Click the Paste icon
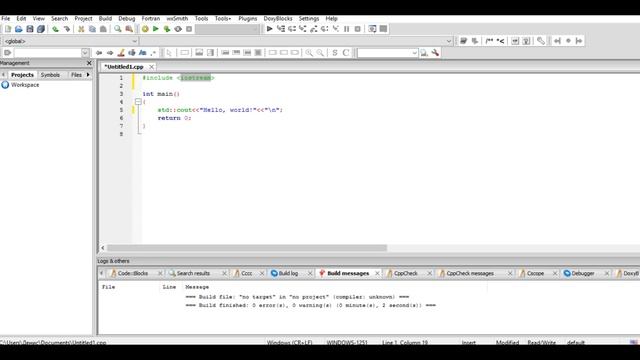 pos(103,29)
